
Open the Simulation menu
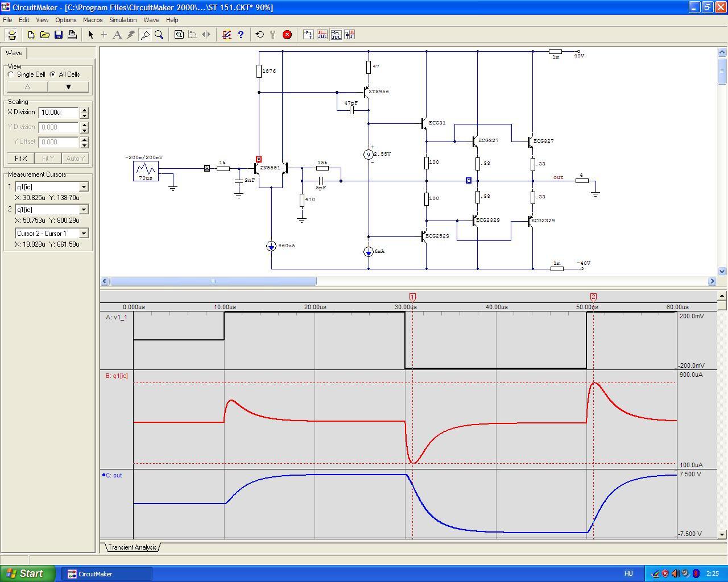tap(123, 20)
